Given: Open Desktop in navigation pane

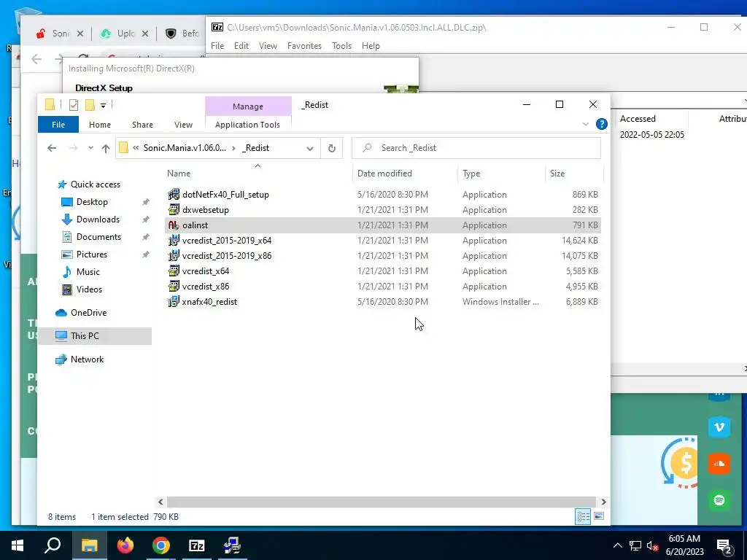Looking at the screenshot, I should pyautogui.click(x=92, y=202).
